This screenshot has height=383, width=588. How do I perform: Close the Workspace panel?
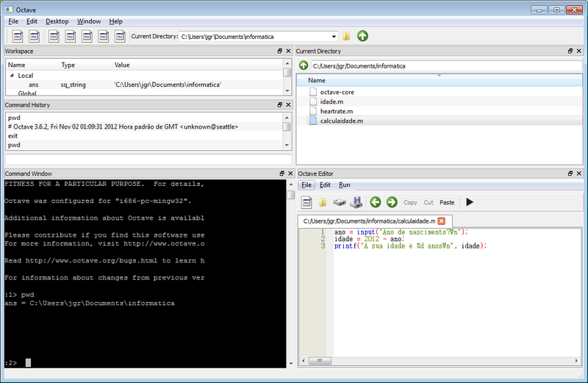[x=288, y=51]
